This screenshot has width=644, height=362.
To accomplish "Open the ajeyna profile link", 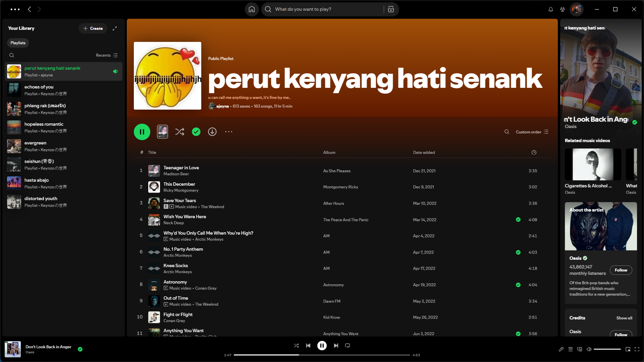I will (x=222, y=106).
